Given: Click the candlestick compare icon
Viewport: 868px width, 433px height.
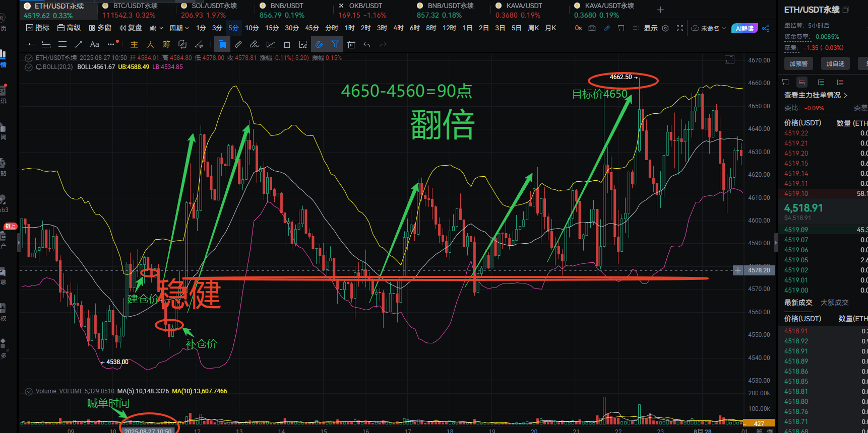Looking at the screenshot, I should coord(271,44).
